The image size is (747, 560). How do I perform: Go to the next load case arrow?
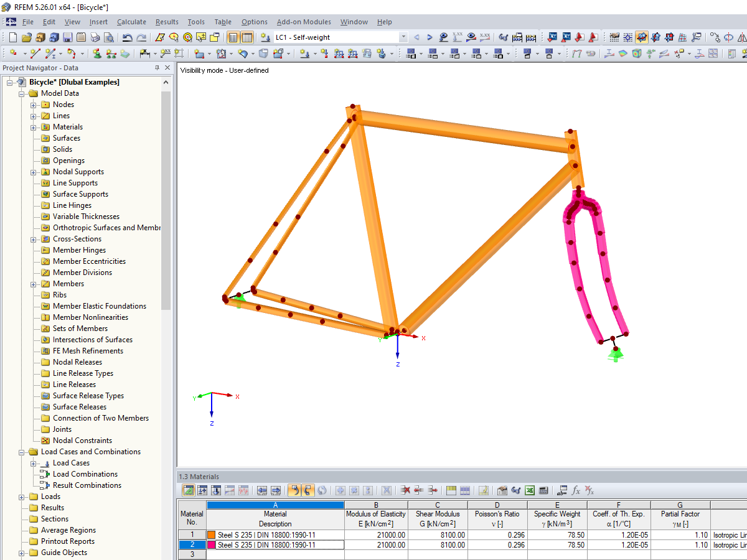click(x=430, y=37)
